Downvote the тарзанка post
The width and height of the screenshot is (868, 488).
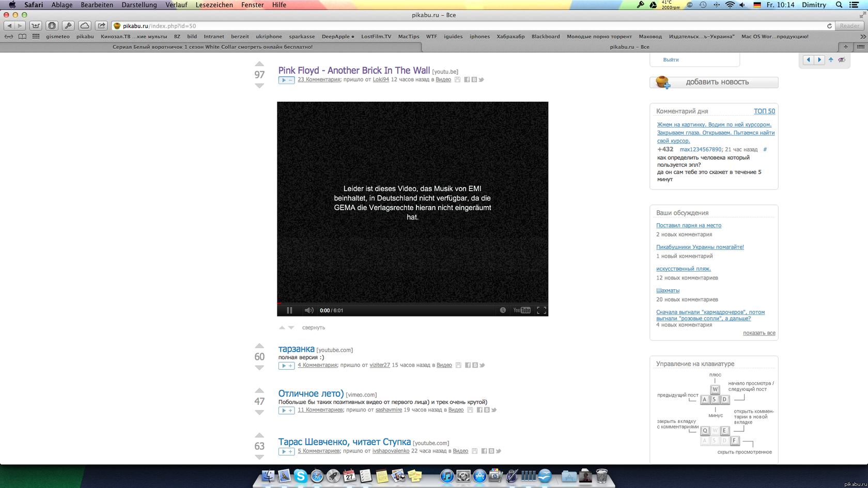259,368
